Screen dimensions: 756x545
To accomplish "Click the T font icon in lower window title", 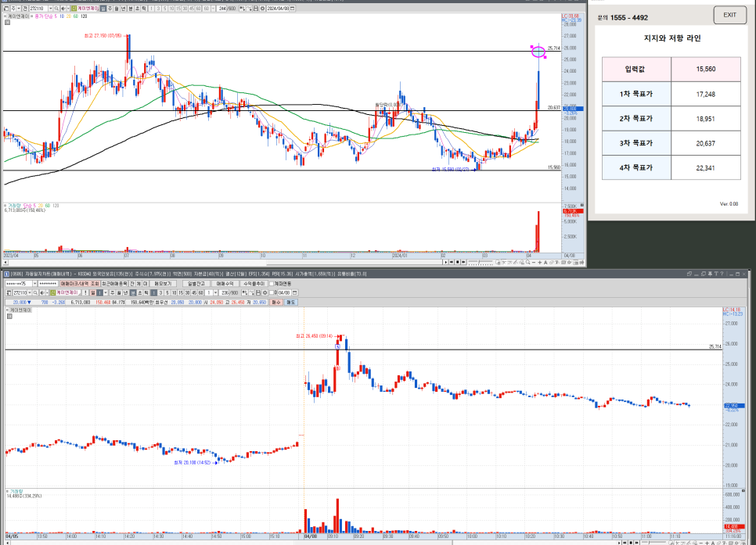I will 716,274.
